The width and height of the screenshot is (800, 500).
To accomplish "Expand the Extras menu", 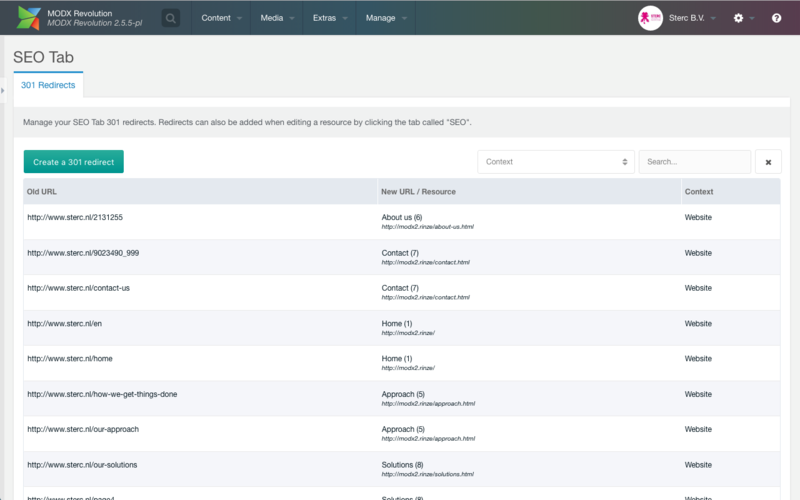I will [330, 18].
